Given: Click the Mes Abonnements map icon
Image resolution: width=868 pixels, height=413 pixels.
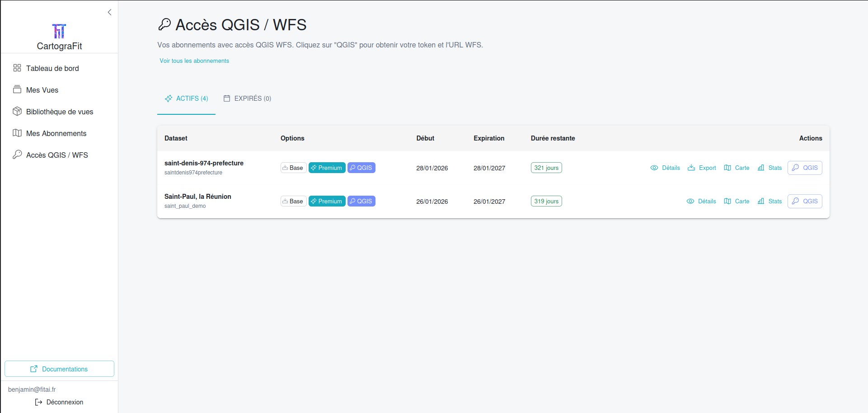Looking at the screenshot, I should [17, 133].
